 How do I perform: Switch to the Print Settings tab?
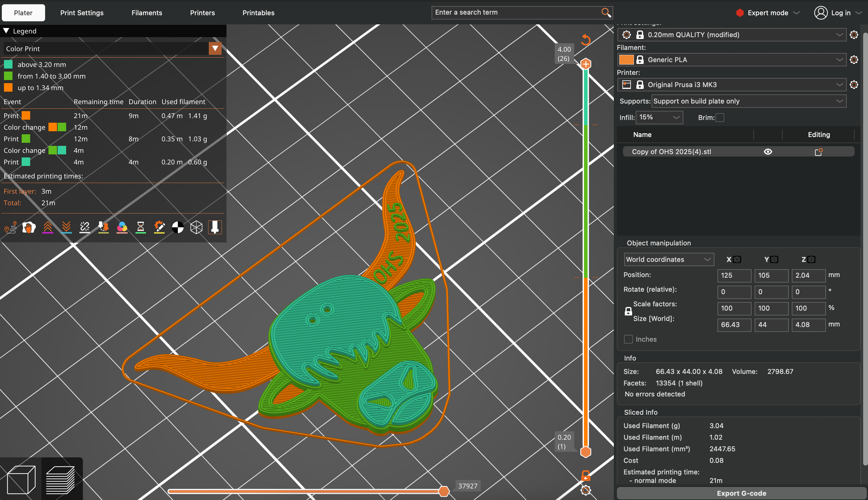(x=82, y=13)
